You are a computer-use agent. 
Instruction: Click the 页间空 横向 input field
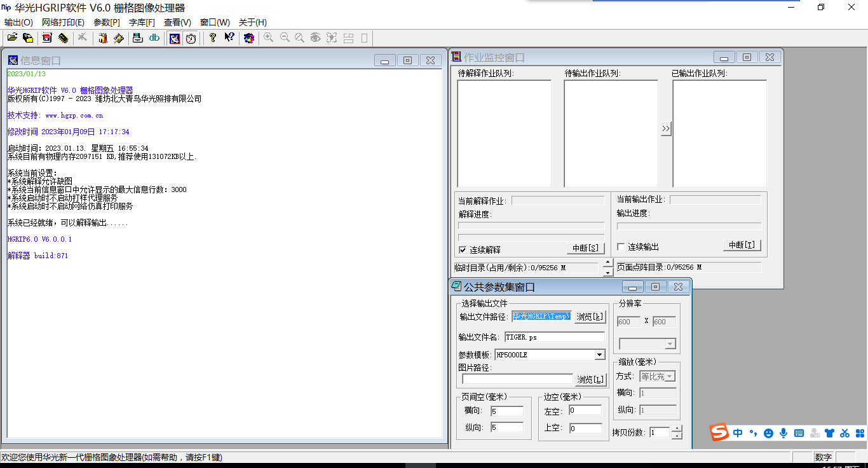(507, 411)
